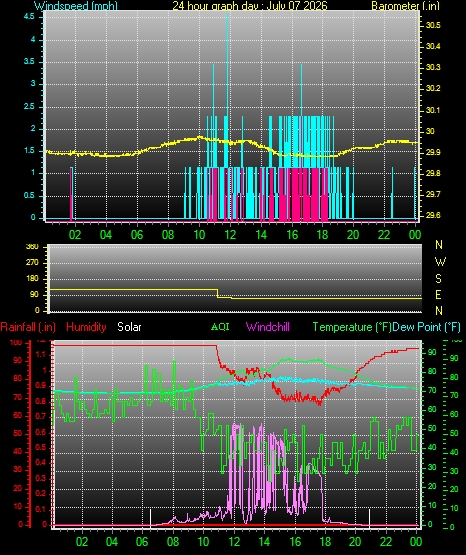Click the "29.9" barometer axis value
Screen dimensions: 466x555
(433, 153)
